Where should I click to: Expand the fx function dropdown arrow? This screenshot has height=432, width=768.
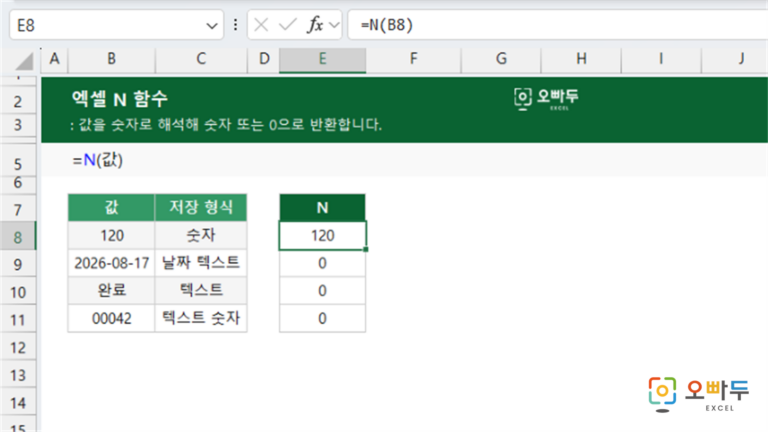click(x=334, y=25)
